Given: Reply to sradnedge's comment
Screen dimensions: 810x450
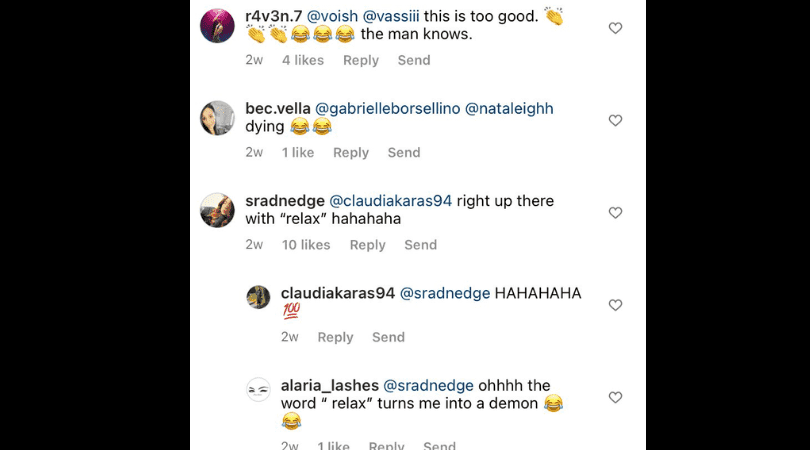Looking at the screenshot, I should click(368, 245).
